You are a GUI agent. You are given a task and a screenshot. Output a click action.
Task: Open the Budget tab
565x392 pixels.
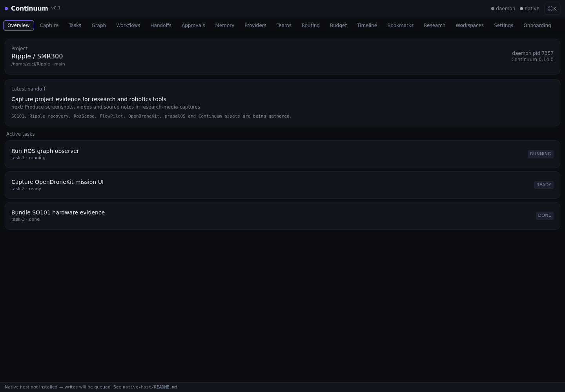tap(339, 25)
